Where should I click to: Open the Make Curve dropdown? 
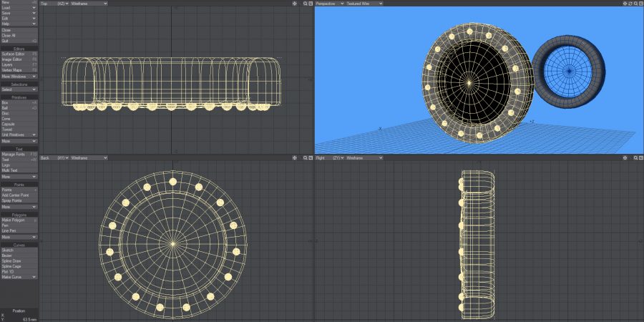click(x=19, y=277)
